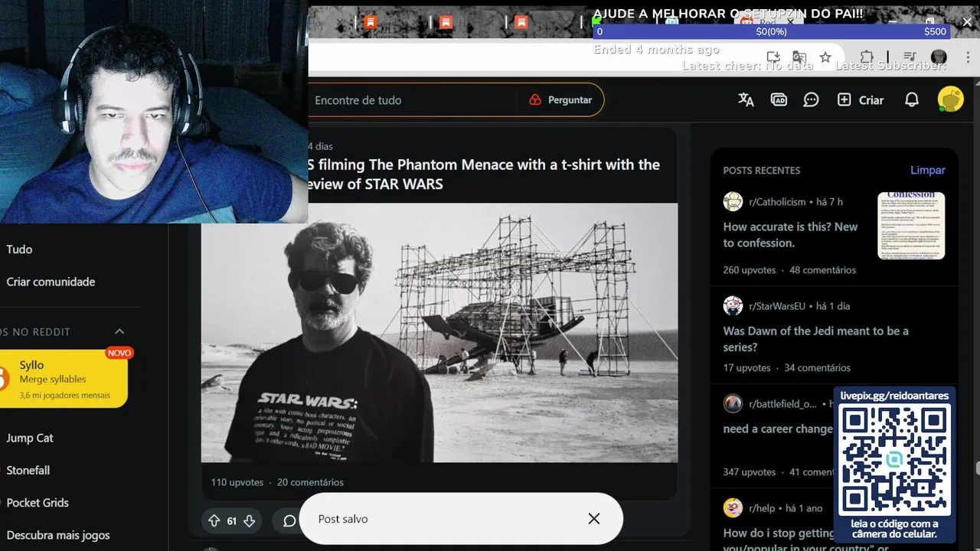Upvote the Phantom Menace post
The height and width of the screenshot is (551, 980).
[214, 520]
